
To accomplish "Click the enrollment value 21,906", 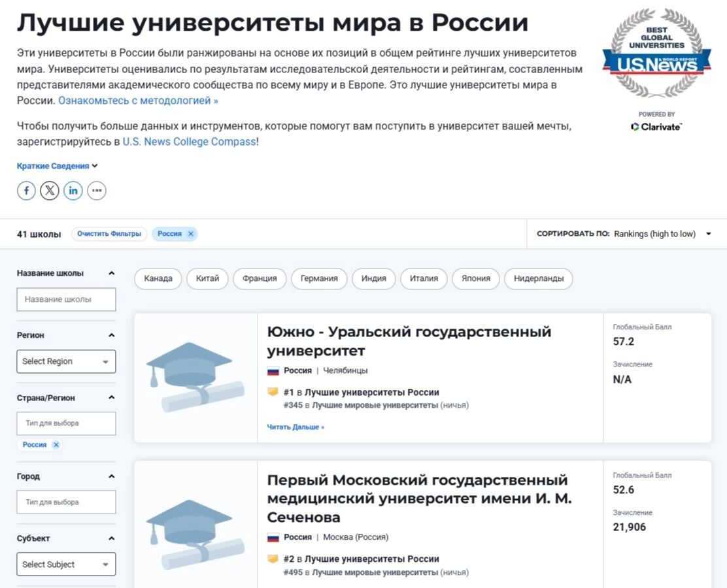I will (629, 527).
